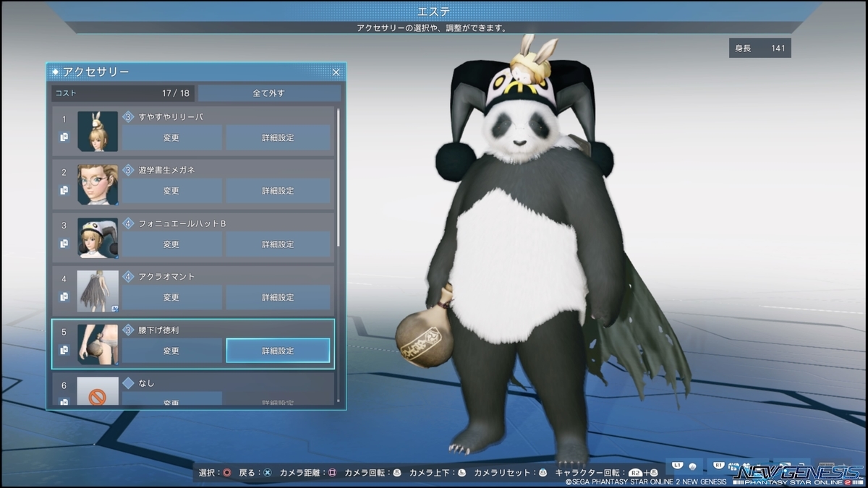The height and width of the screenshot is (488, 868).
Task: Click the L1 shortcut icon at bottom right
Action: [x=678, y=466]
